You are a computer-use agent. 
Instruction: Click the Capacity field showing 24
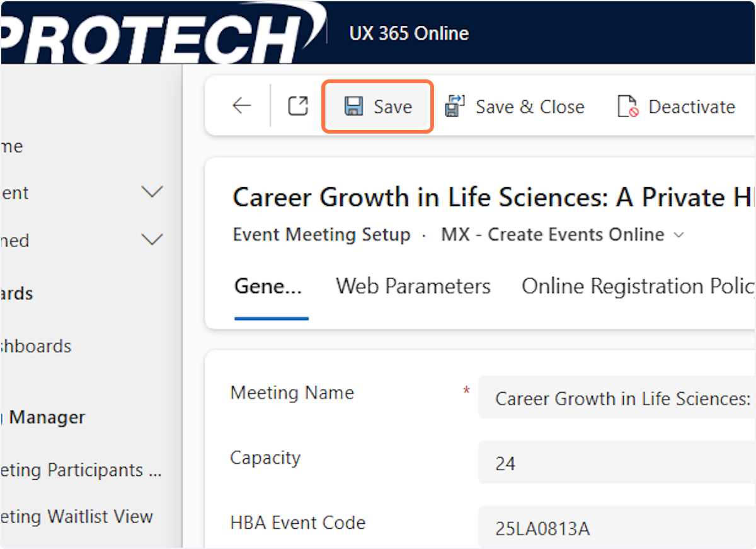(617, 464)
